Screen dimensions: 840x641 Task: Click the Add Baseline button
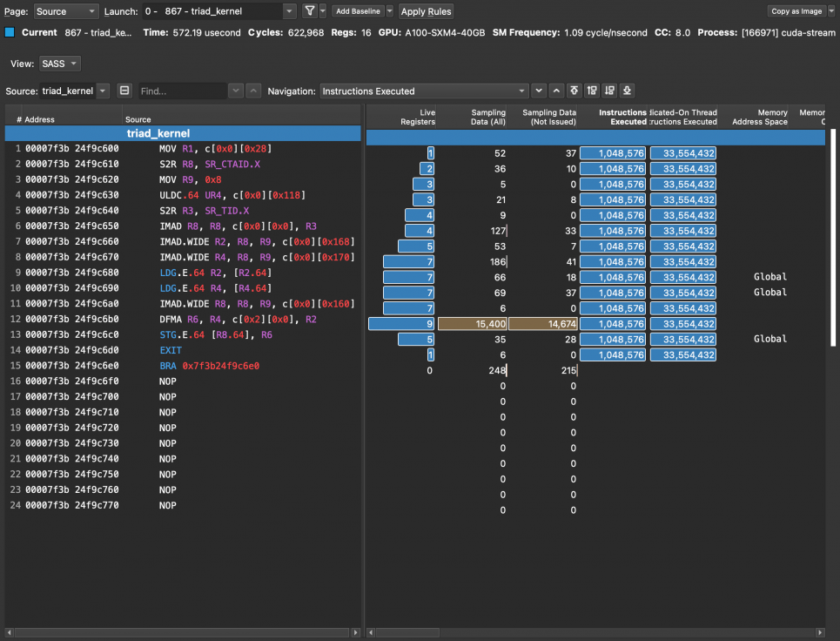(x=358, y=11)
